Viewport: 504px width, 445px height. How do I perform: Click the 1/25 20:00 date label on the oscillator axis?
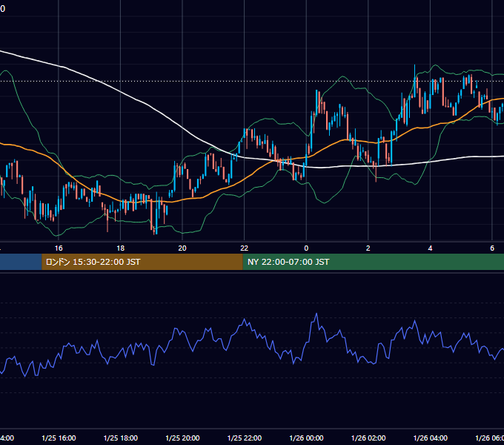[182, 438]
